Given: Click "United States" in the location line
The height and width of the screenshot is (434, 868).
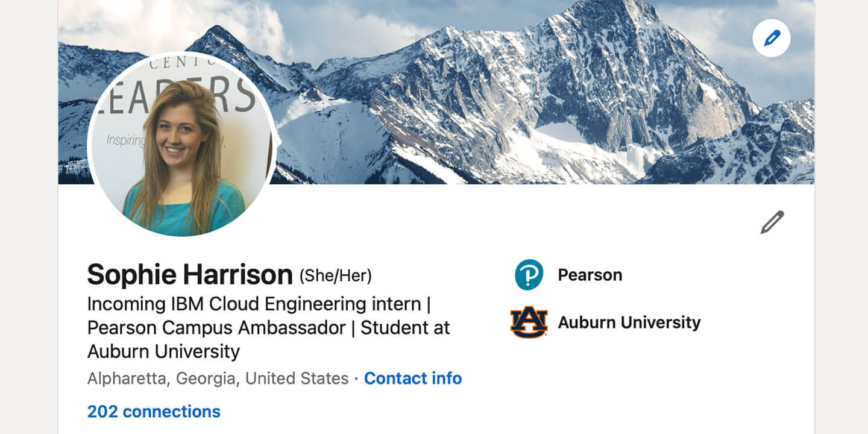Looking at the screenshot, I should coord(297,379).
